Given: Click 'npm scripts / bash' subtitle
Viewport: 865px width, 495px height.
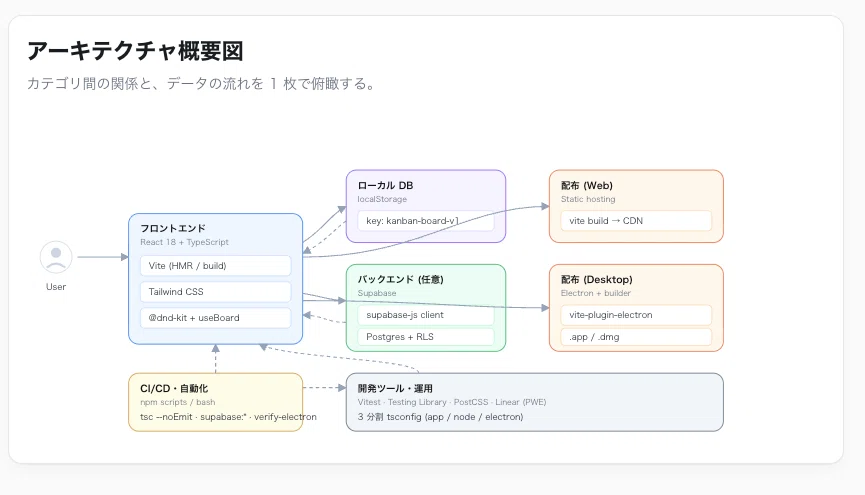Looking at the screenshot, I should click(x=178, y=402).
